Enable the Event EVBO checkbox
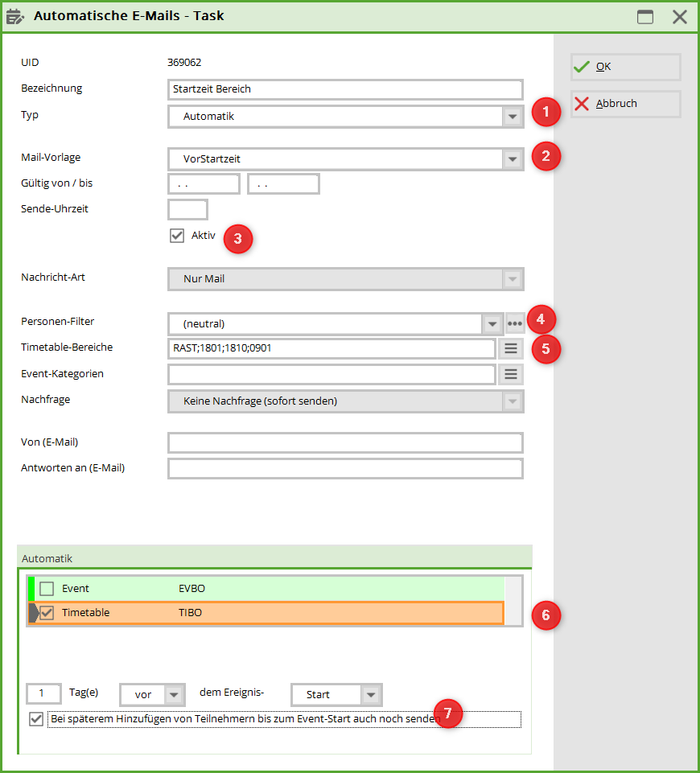 coord(47,589)
